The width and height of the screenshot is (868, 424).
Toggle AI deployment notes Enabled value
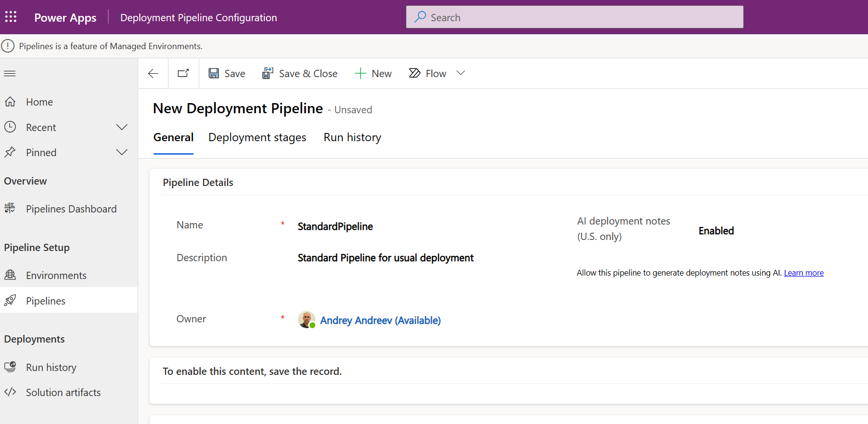point(716,231)
